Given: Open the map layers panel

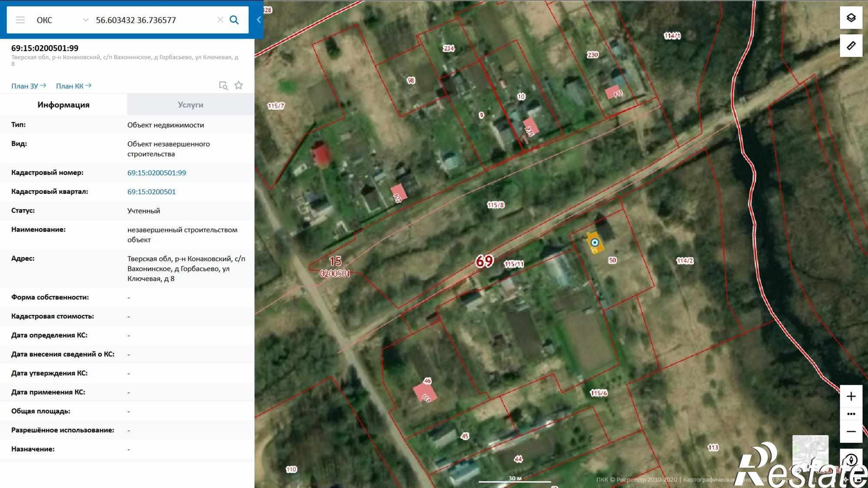Looking at the screenshot, I should (x=851, y=18).
